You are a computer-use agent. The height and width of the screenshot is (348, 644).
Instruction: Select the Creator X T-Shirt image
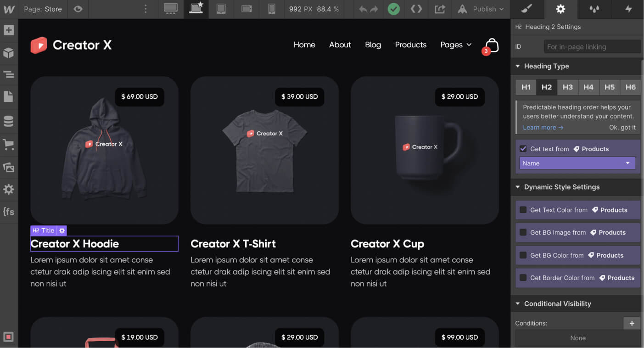264,150
